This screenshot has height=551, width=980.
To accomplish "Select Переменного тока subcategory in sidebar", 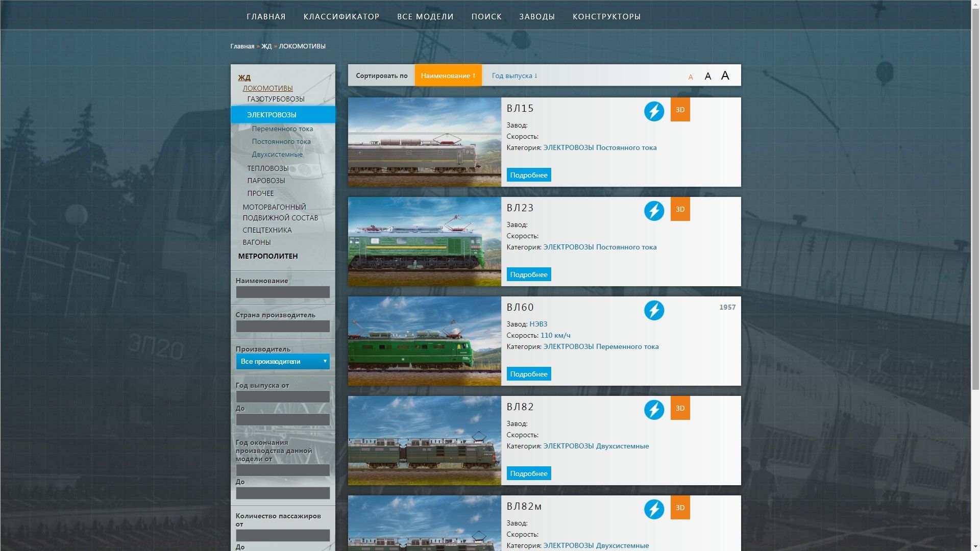I will tap(282, 129).
